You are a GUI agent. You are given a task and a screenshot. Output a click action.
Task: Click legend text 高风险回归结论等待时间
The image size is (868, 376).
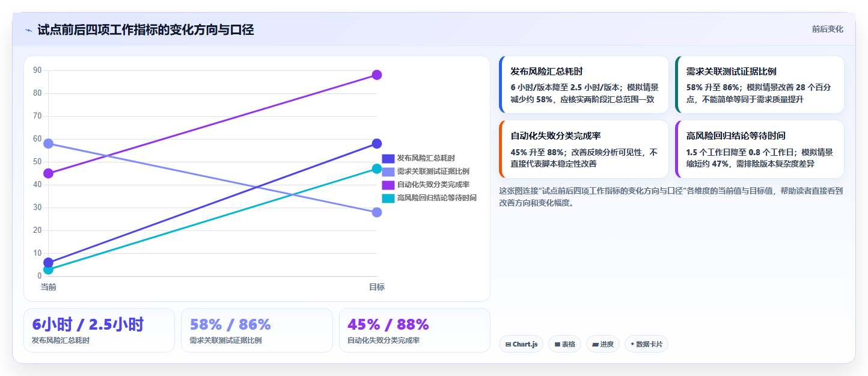tap(436, 198)
